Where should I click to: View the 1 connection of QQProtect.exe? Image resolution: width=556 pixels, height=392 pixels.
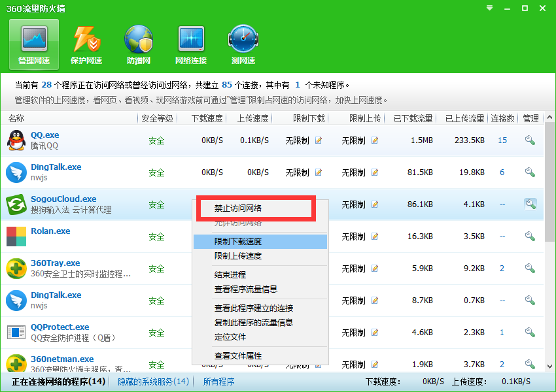coord(502,332)
